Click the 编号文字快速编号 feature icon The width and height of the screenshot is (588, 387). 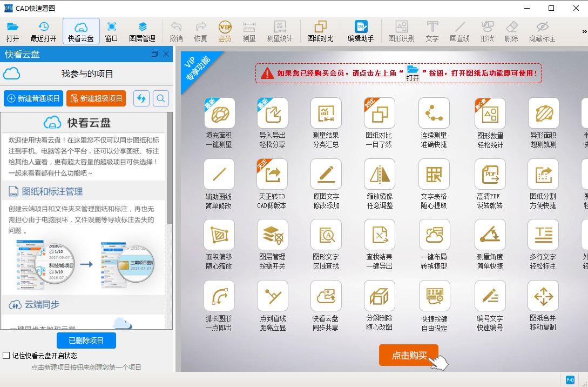click(x=490, y=296)
